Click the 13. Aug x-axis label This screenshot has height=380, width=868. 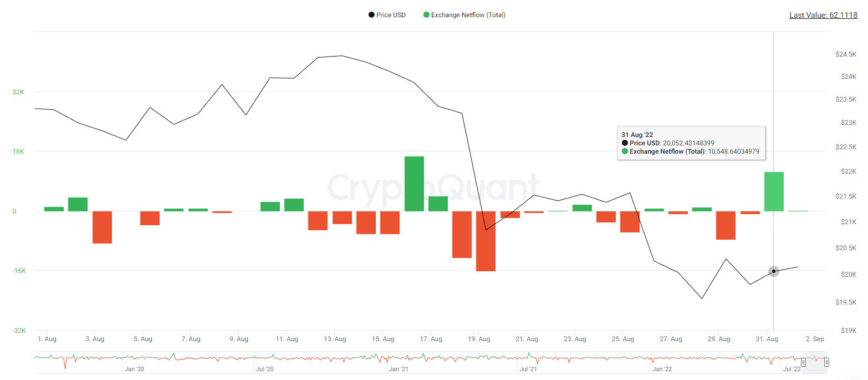(x=335, y=339)
